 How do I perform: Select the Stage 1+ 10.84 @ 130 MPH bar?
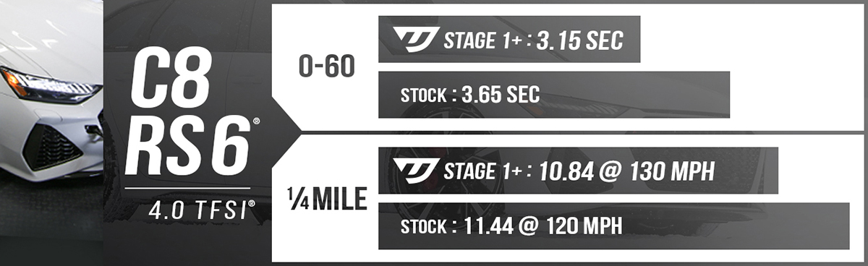coord(578,171)
